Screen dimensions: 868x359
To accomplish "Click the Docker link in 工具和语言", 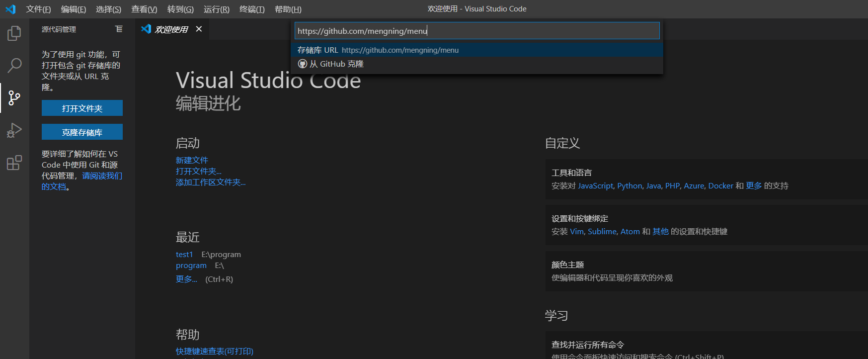I will tap(721, 185).
